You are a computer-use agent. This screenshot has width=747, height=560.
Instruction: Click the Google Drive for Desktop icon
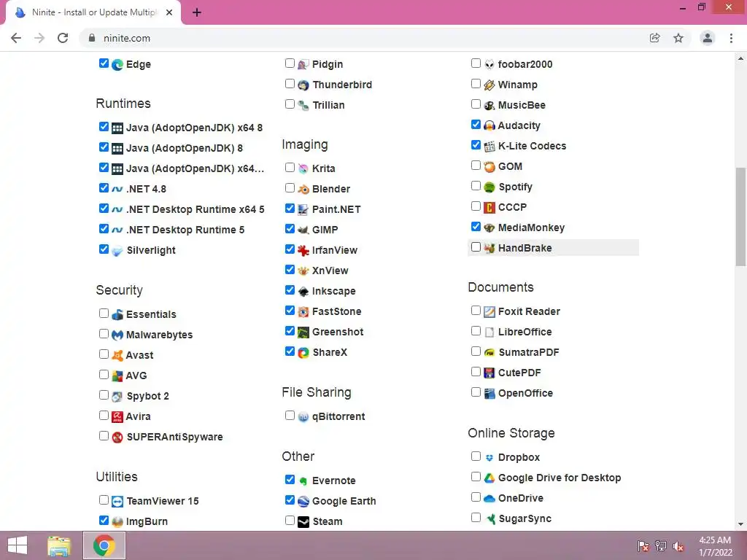point(489,478)
